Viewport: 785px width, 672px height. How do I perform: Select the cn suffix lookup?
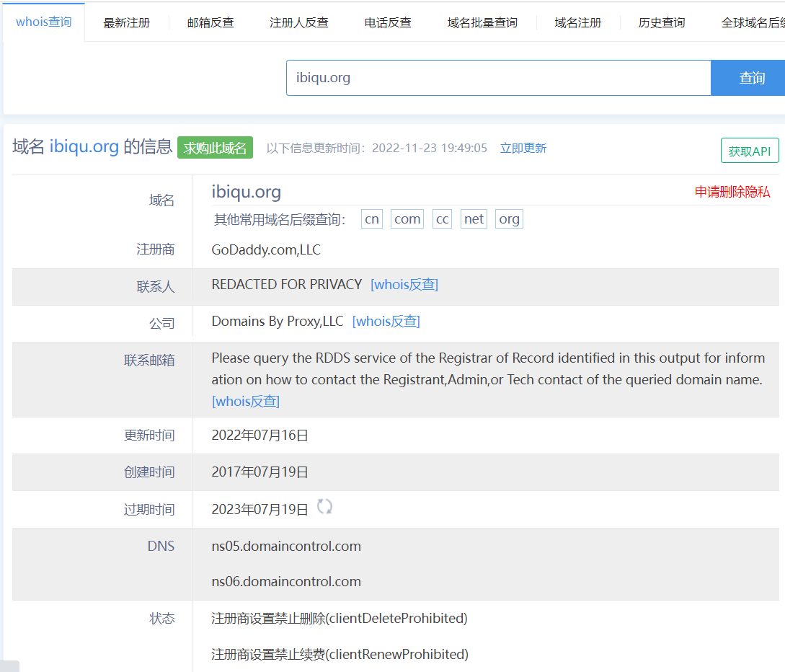(372, 218)
